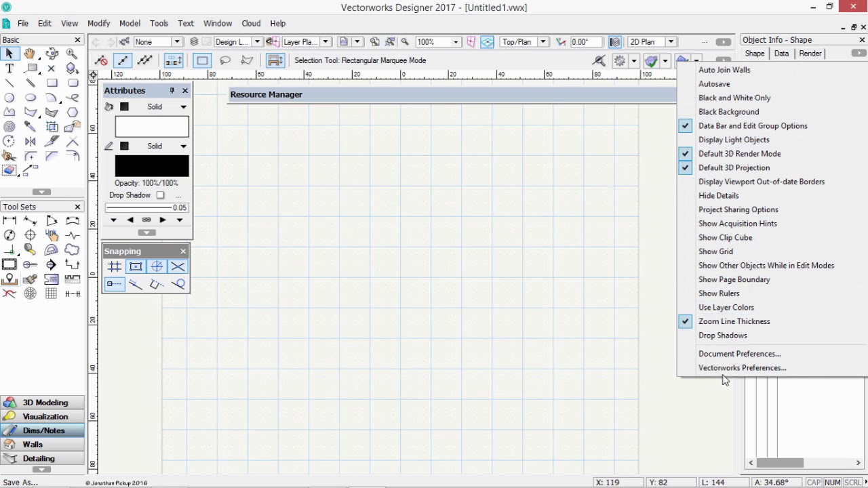Open the Design Layer dropdown

click(x=257, y=42)
